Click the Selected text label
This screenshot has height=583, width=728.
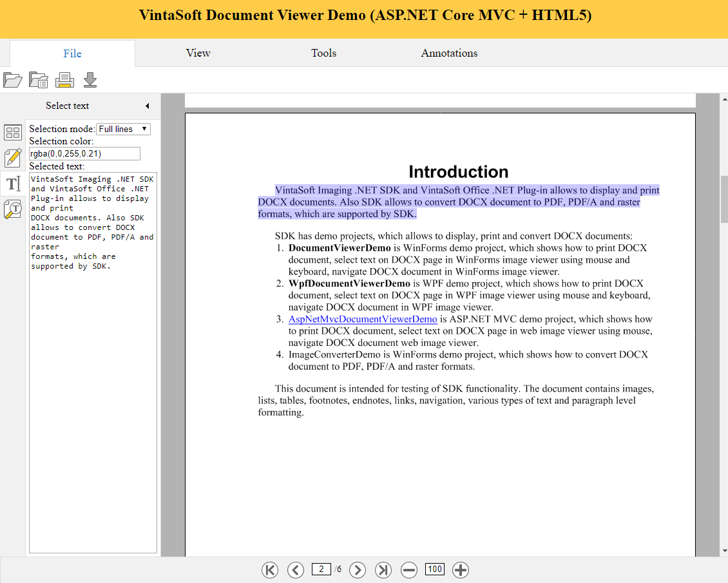[x=57, y=166]
